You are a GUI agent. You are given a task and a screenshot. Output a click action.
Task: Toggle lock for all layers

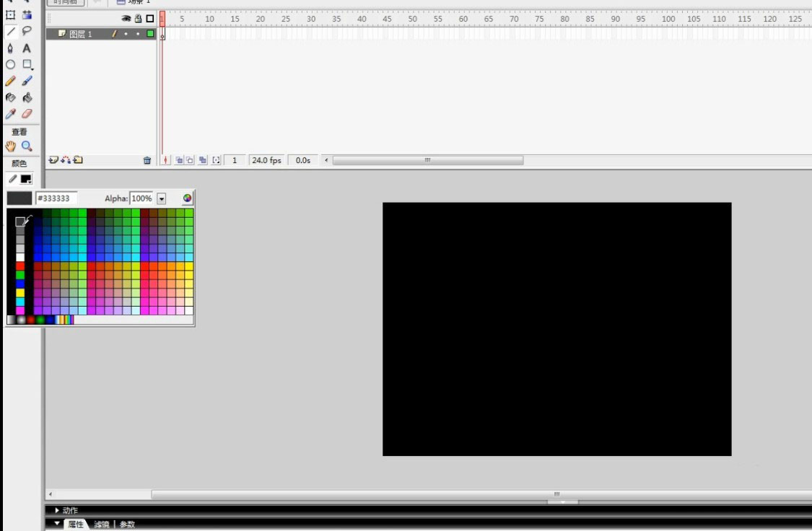(139, 19)
